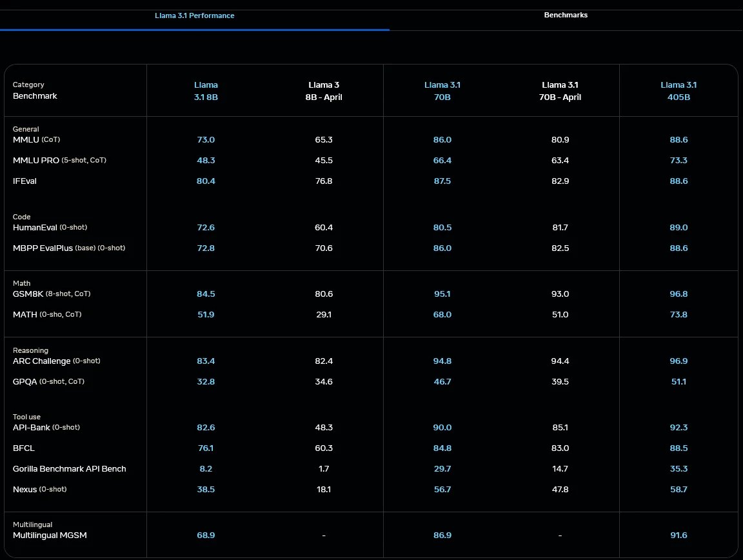Click MMLU score 73.0 for Llama 3.1 8B
The width and height of the screenshot is (743, 560).
pyautogui.click(x=206, y=140)
